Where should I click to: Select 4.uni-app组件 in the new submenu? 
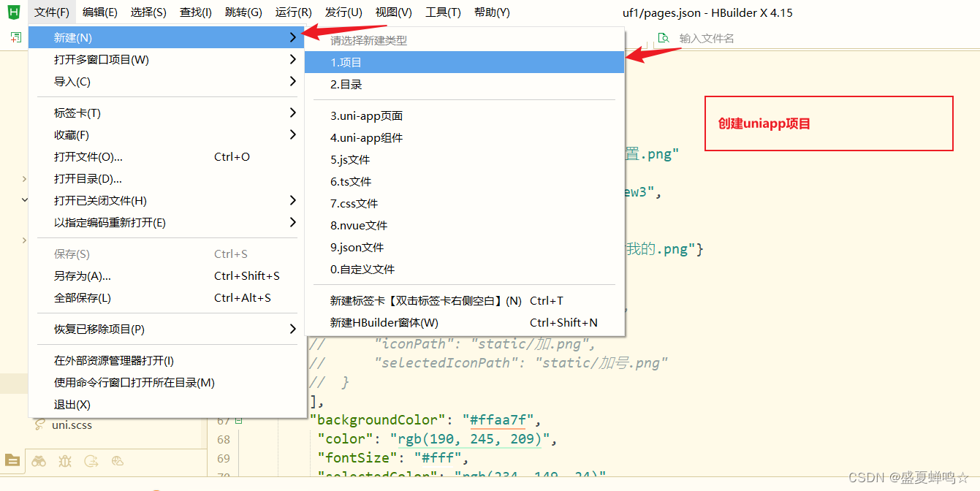pos(464,137)
